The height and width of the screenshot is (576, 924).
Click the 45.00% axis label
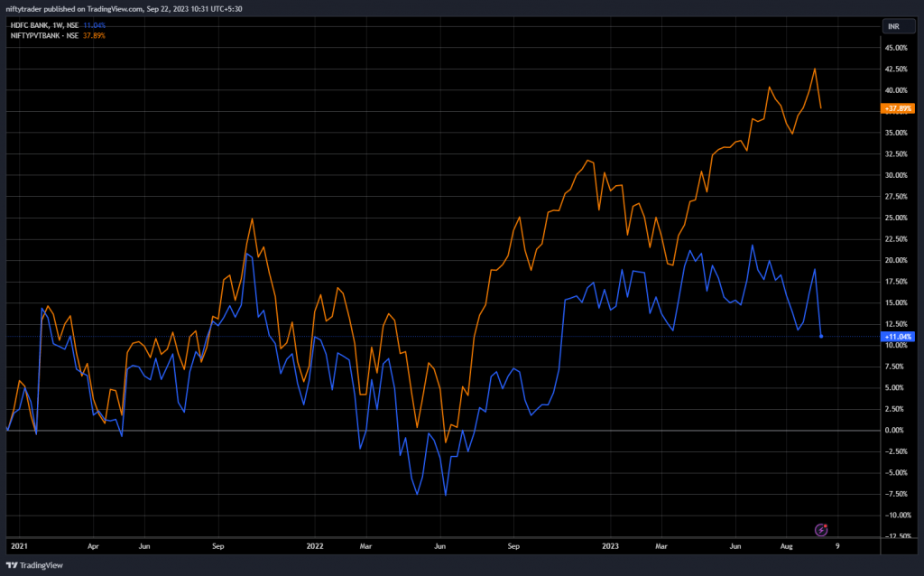click(x=896, y=49)
